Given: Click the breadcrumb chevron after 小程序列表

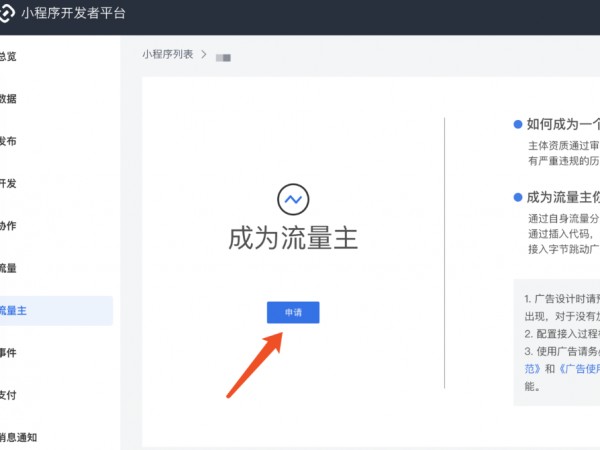Looking at the screenshot, I should [x=204, y=54].
